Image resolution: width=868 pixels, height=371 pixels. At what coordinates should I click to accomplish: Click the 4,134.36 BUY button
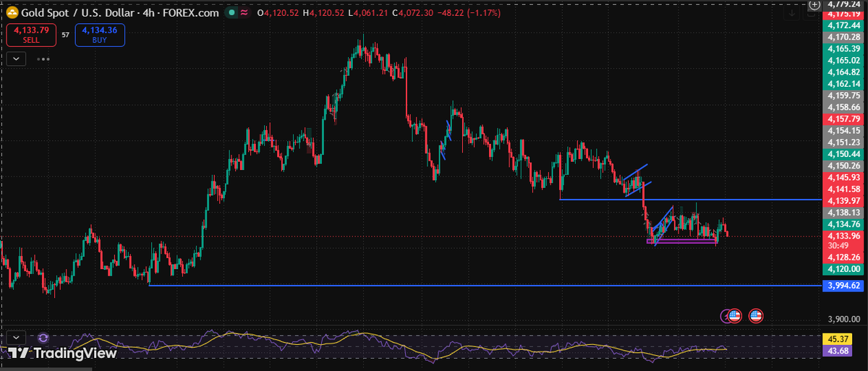[99, 35]
